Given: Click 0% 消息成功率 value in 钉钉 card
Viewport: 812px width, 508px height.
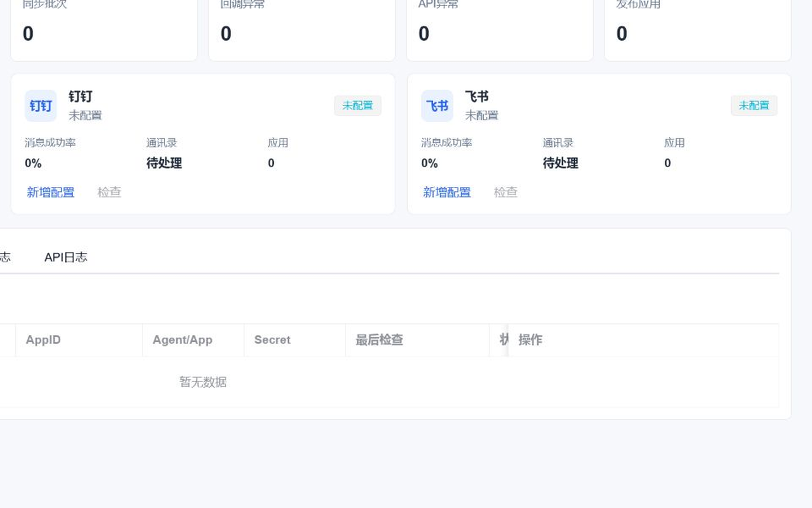Looking at the screenshot, I should click(33, 163).
